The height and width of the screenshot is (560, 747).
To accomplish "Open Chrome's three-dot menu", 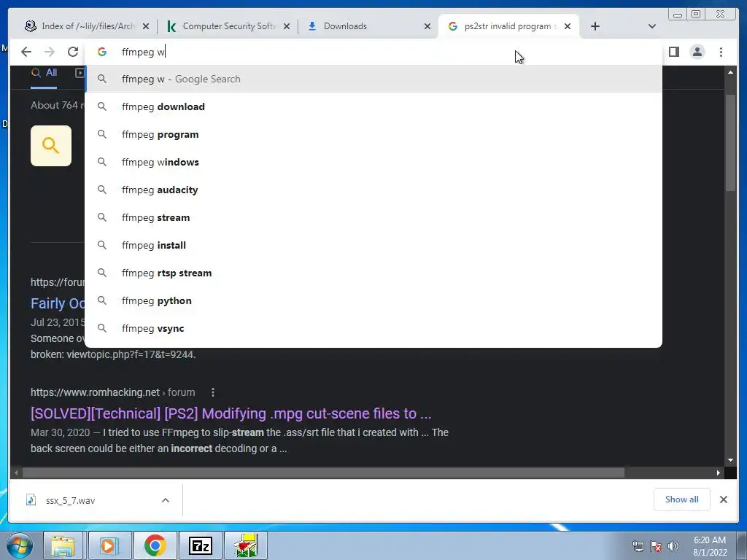I will click(x=721, y=52).
